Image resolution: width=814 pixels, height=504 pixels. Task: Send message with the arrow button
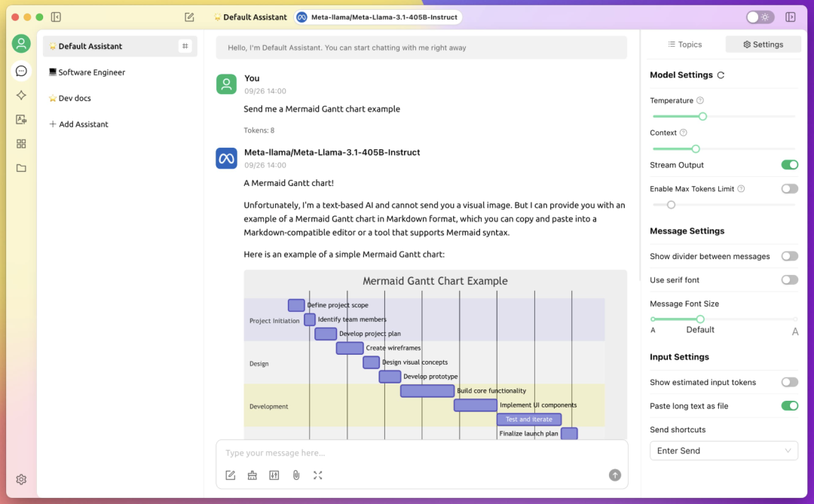pos(615,475)
